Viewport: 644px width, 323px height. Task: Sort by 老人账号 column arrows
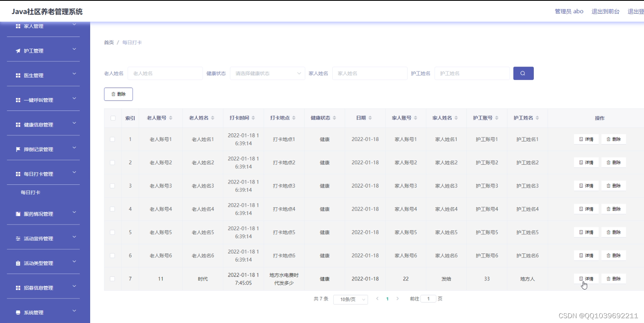tap(171, 118)
